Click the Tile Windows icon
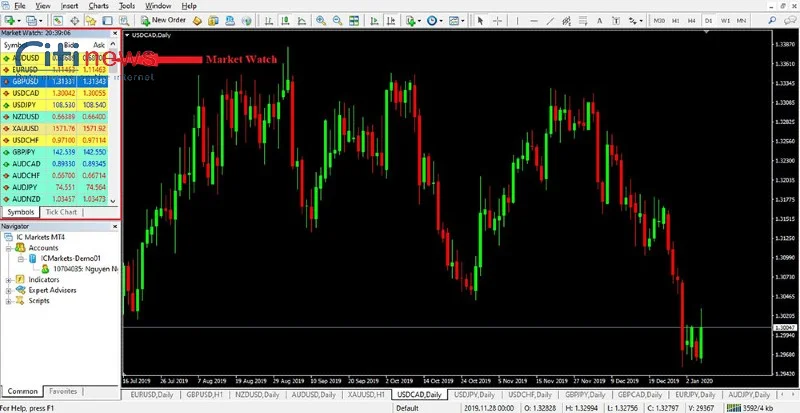 [x=354, y=20]
